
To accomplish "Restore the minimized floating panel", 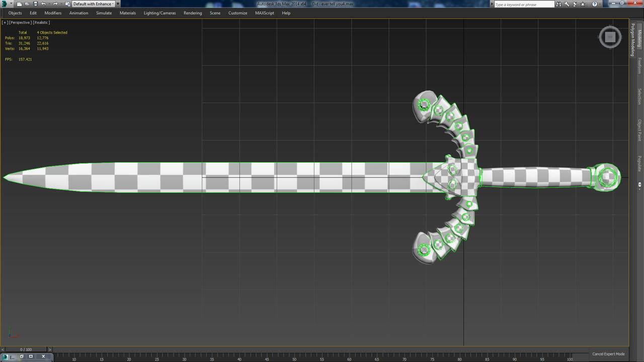I will click(x=21, y=356).
